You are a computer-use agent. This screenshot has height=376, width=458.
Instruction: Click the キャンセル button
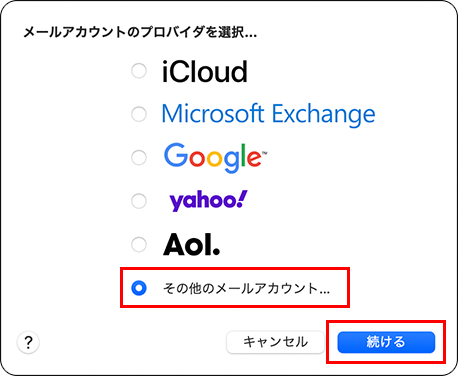point(275,342)
